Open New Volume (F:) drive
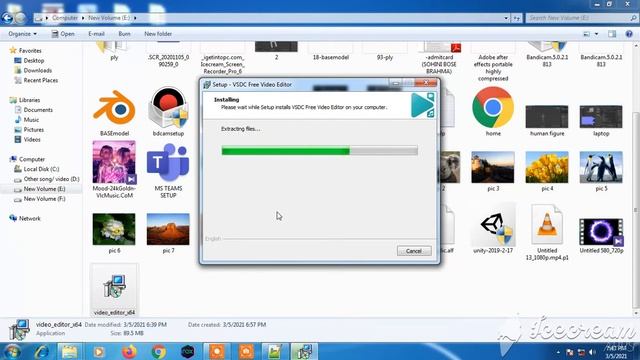640x360 pixels. (x=44, y=199)
